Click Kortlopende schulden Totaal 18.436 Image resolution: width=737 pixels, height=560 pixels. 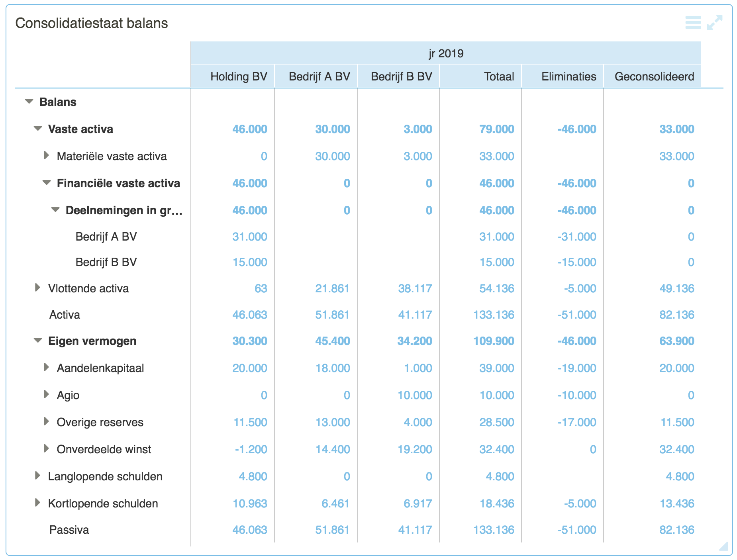click(497, 503)
